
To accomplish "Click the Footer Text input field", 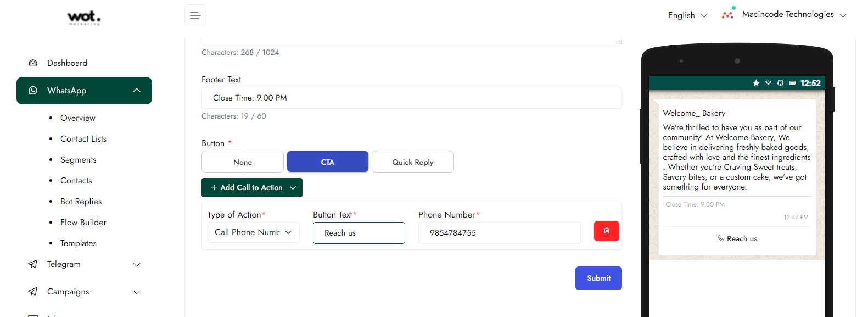I will (x=411, y=98).
